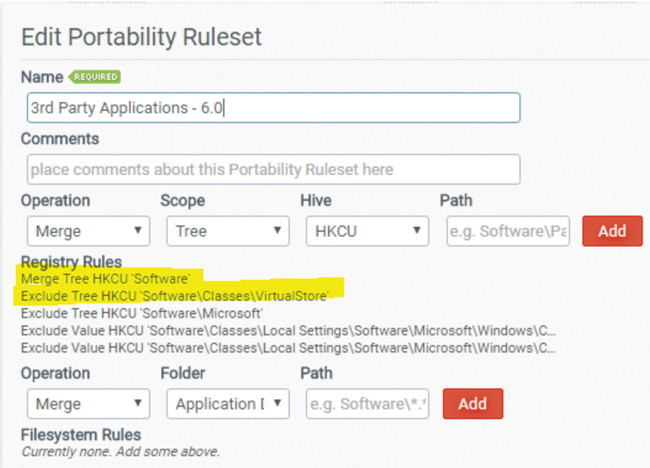Expand the Scope dropdown set to Tree
The height and width of the screenshot is (468, 650).
point(226,231)
